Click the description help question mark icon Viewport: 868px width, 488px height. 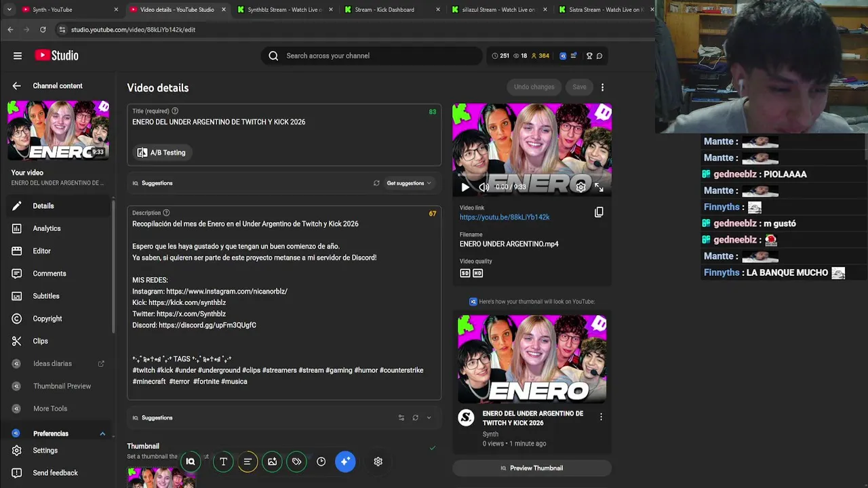click(166, 213)
